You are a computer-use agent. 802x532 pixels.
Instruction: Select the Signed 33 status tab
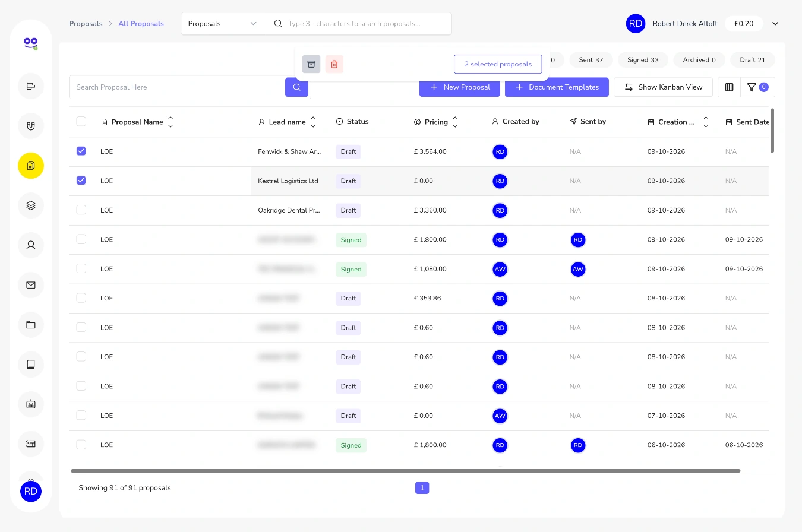point(643,60)
